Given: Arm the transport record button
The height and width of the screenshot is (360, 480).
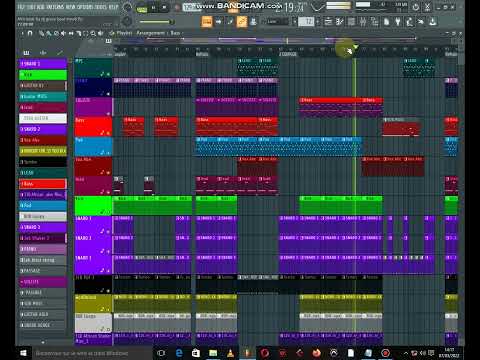Looking at the screenshot, I should point(177,7).
